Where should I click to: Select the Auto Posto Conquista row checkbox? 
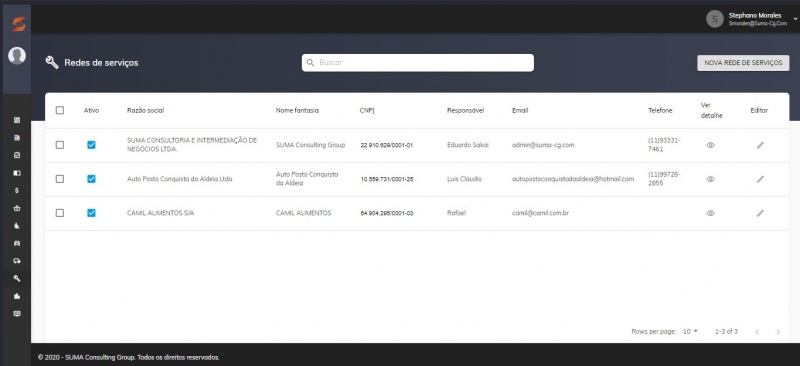(60, 179)
